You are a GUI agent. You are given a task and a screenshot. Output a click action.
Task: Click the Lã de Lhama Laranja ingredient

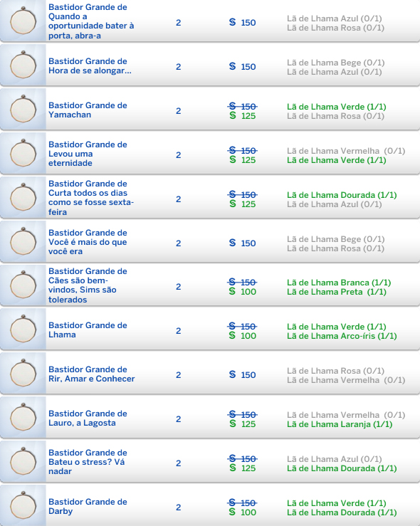pos(340,424)
